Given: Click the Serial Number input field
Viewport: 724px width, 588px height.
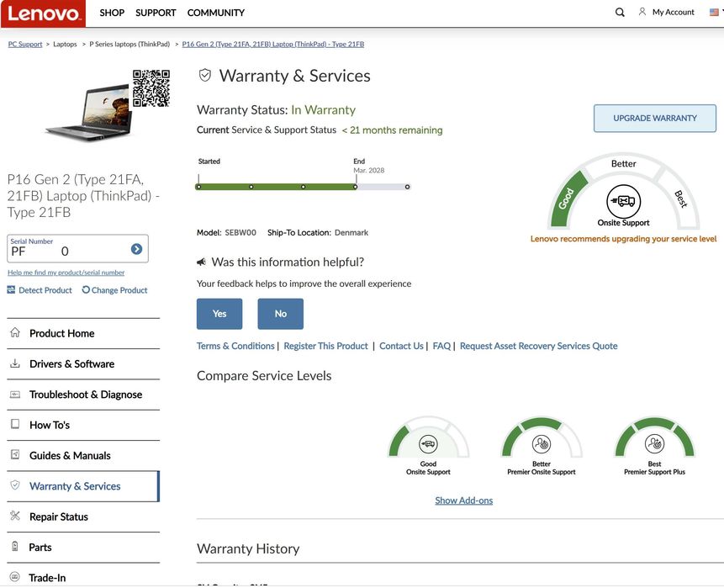Looking at the screenshot, I should click(77, 248).
